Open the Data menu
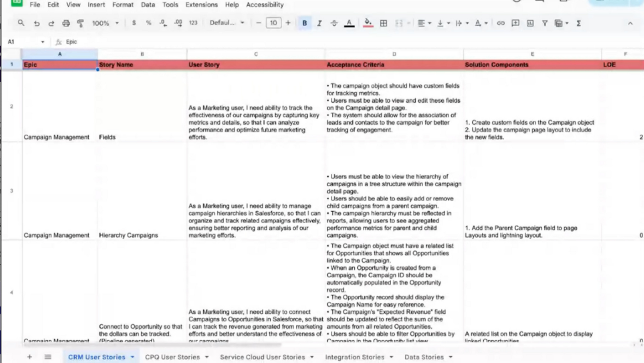The height and width of the screenshot is (363, 644). coord(148,5)
